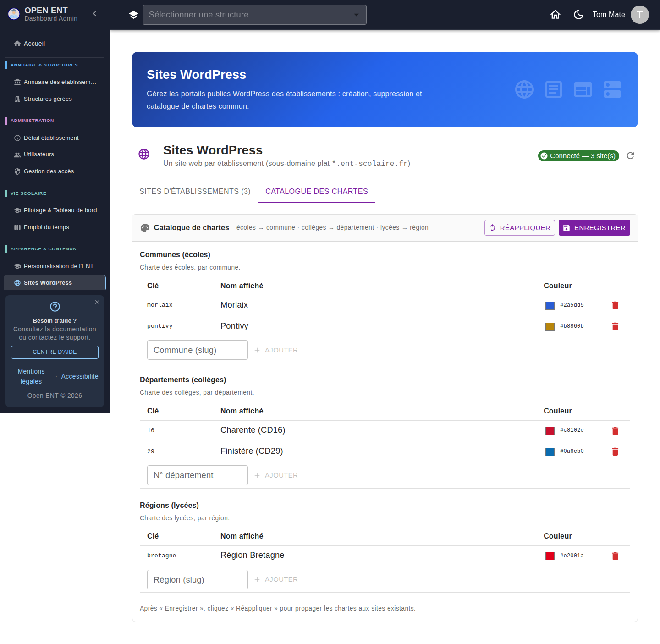Click the N° département input field

tap(198, 475)
